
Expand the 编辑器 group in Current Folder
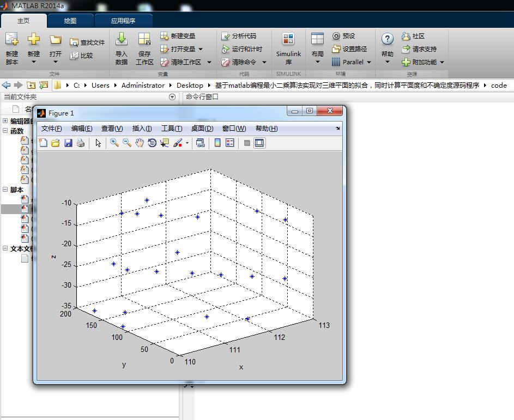[x=5, y=121]
